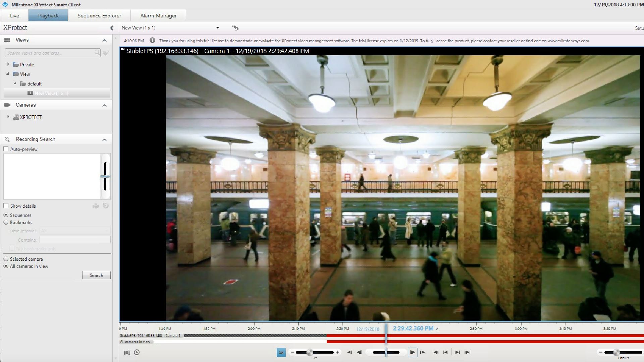The width and height of the screenshot is (644, 362).
Task: Click the Views grid icon
Action: coord(7,40)
